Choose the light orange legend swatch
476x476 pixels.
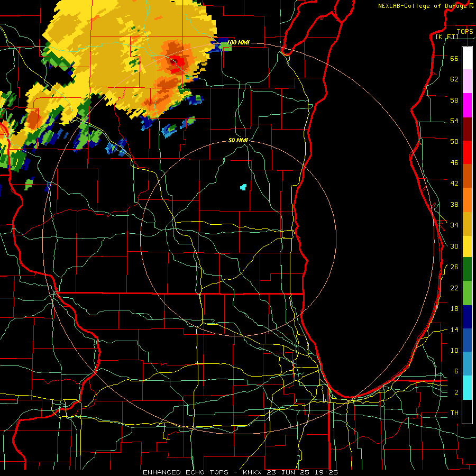[467, 199]
